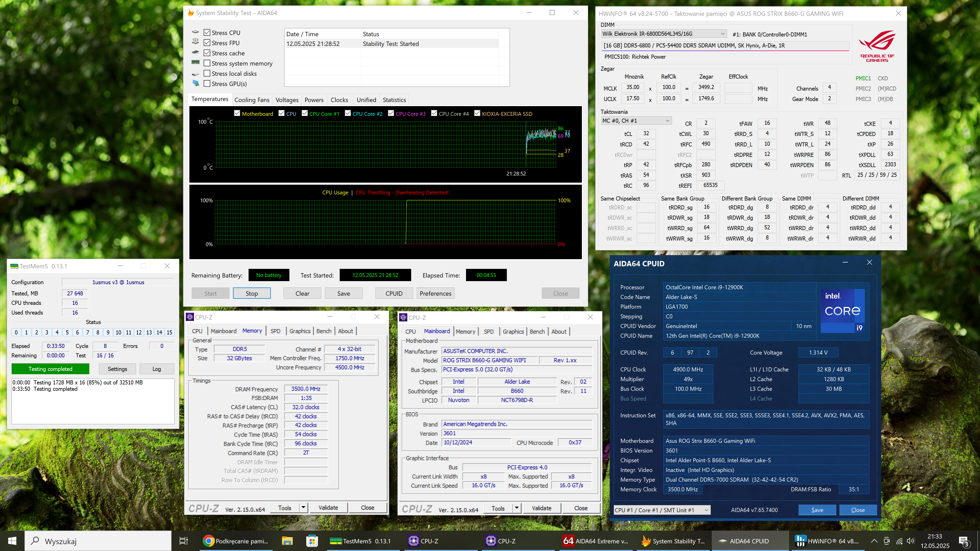
Task: Open File Explorer taskbar icon
Action: click(287, 541)
